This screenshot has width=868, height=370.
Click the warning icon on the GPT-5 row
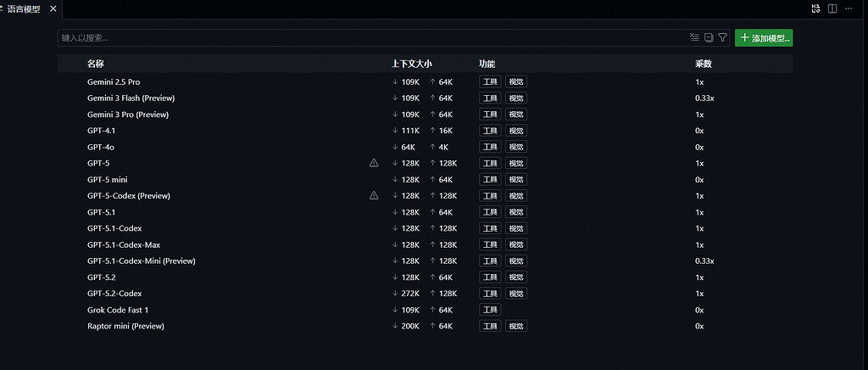tap(374, 163)
